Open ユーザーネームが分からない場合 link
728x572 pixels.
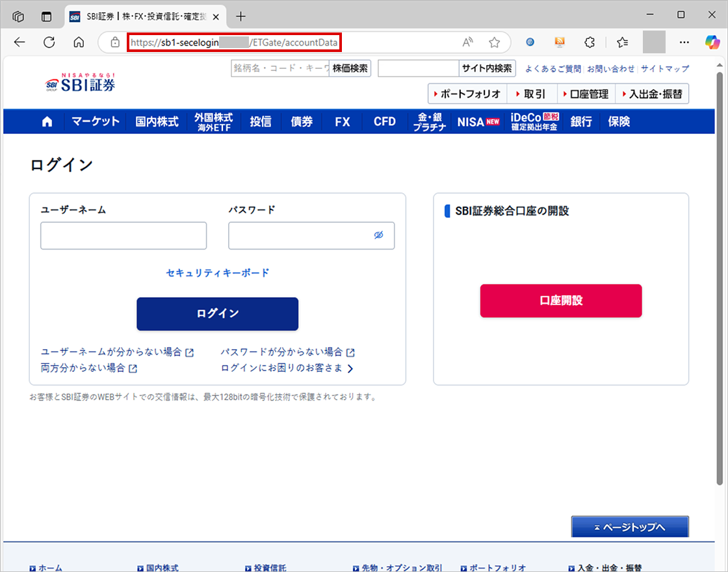click(x=117, y=352)
